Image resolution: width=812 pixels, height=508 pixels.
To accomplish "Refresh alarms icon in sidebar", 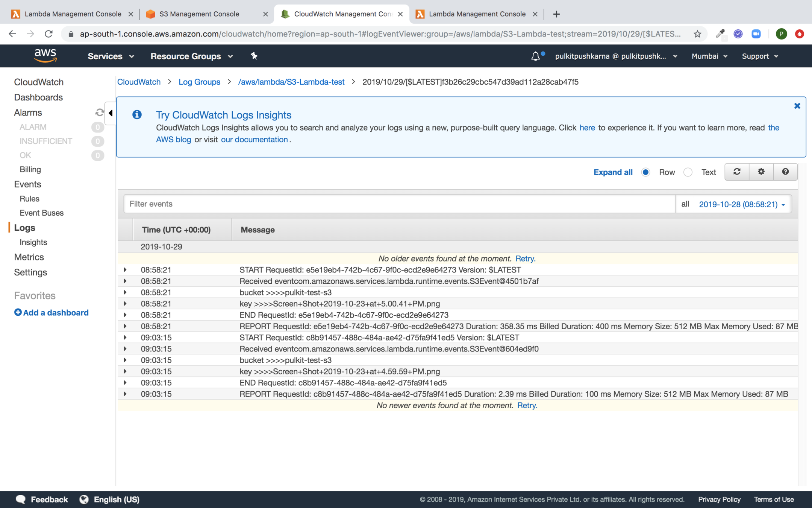I will pos(99,113).
